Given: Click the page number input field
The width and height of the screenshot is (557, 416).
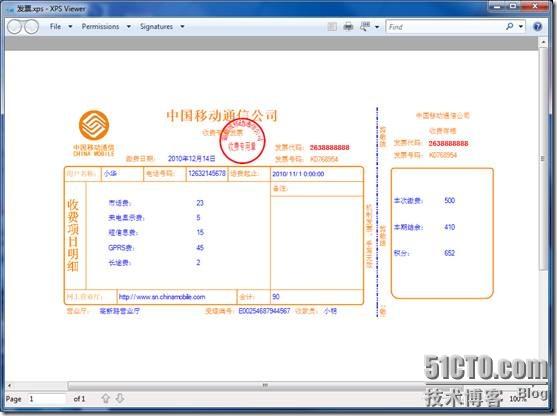Looking at the screenshot, I should 46,399.
